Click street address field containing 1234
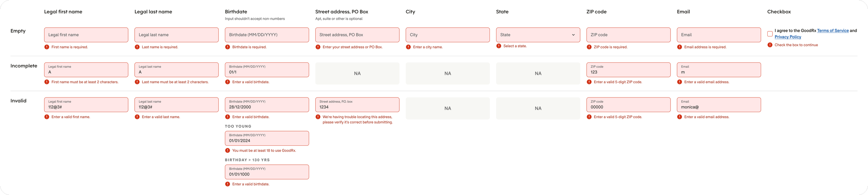Screen dimensions: 868x195 click(x=357, y=105)
